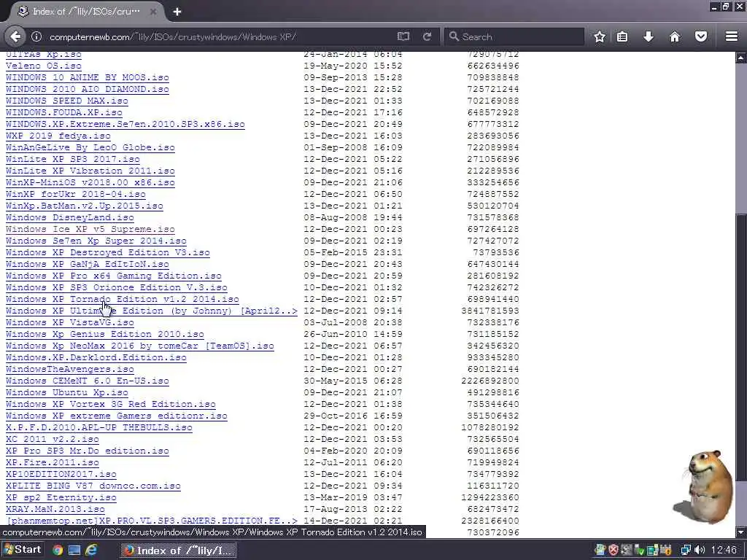Open the volume speaker tray icon

(x=700, y=551)
